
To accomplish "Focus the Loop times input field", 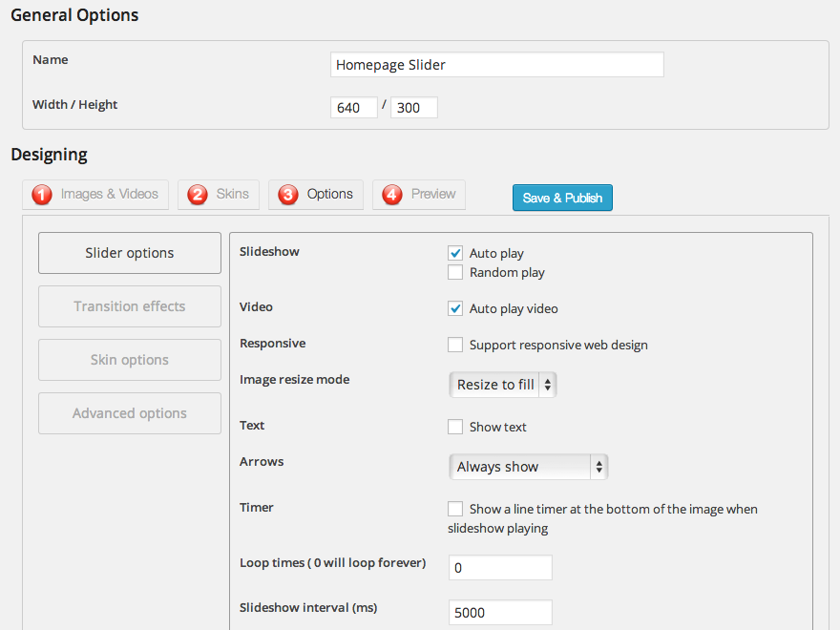I will (x=500, y=568).
